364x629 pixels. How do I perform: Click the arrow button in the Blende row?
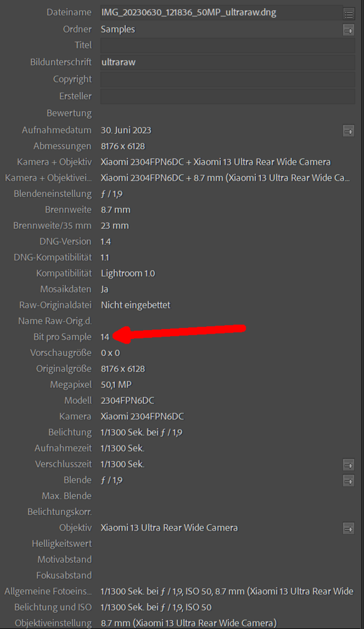348,480
